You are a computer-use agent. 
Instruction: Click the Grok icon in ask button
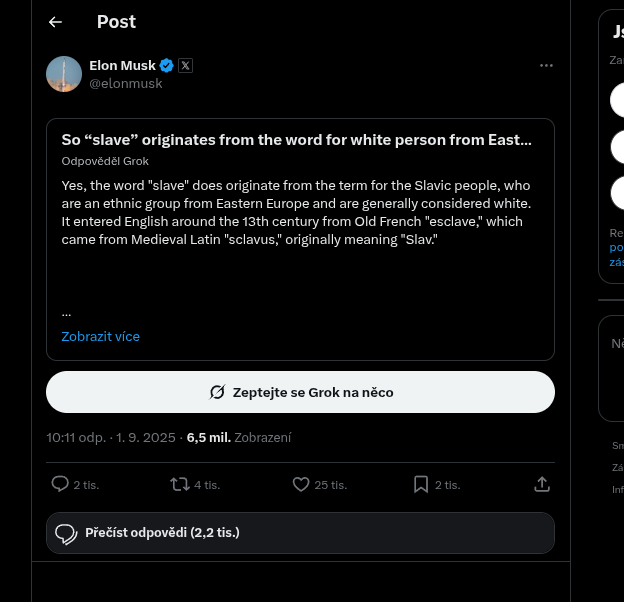pos(217,392)
